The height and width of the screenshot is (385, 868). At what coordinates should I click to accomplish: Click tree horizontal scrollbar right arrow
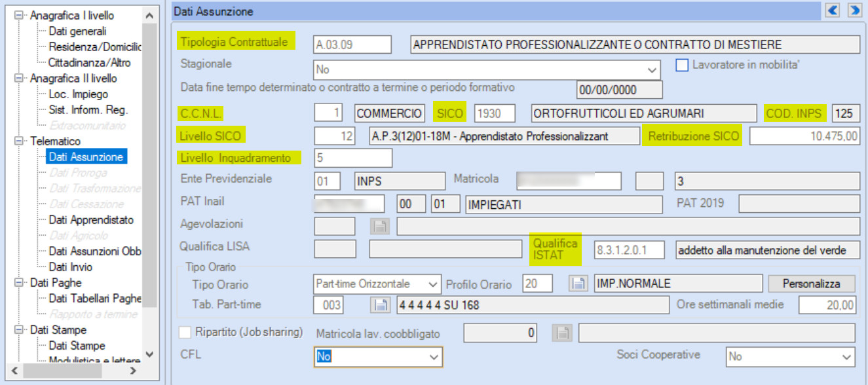pyautogui.click(x=133, y=371)
